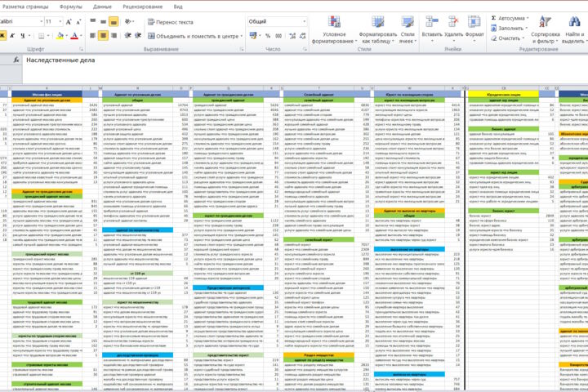The height and width of the screenshot is (392, 588).
Task: Switch to the Формулы ribbon tab
Action: [x=70, y=7]
